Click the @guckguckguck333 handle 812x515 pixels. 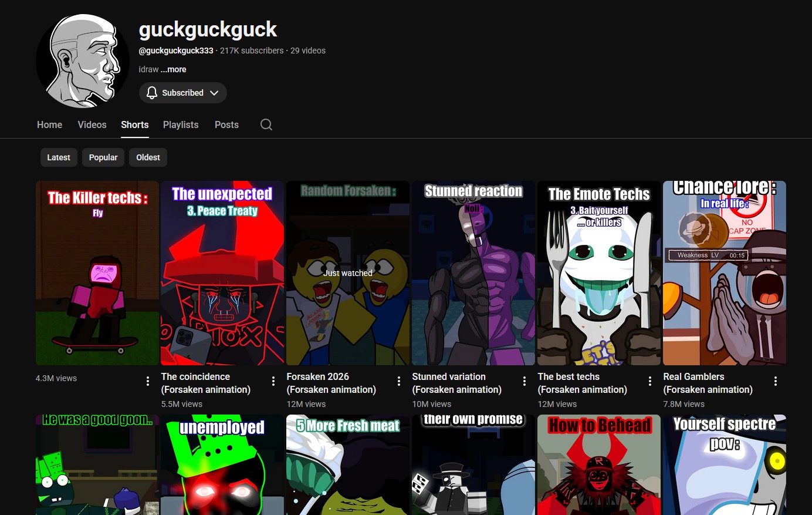point(176,51)
